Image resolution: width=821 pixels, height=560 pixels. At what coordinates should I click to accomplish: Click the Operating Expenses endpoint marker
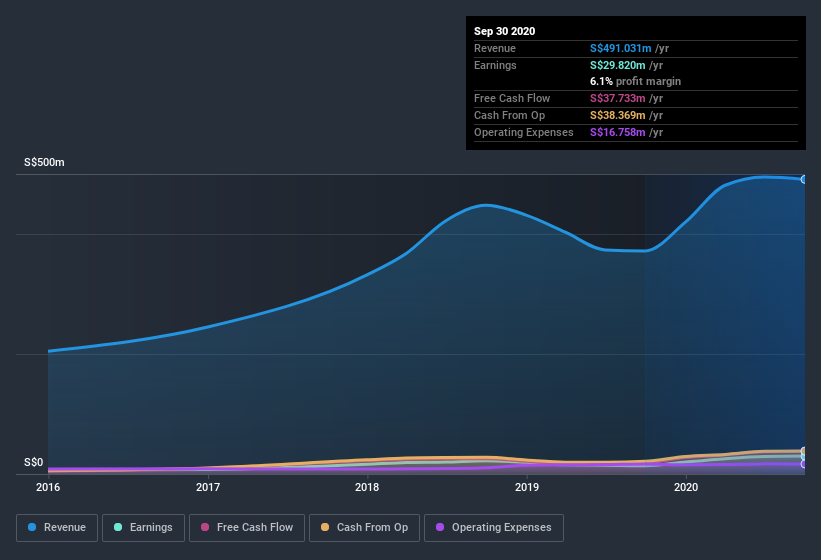click(804, 464)
